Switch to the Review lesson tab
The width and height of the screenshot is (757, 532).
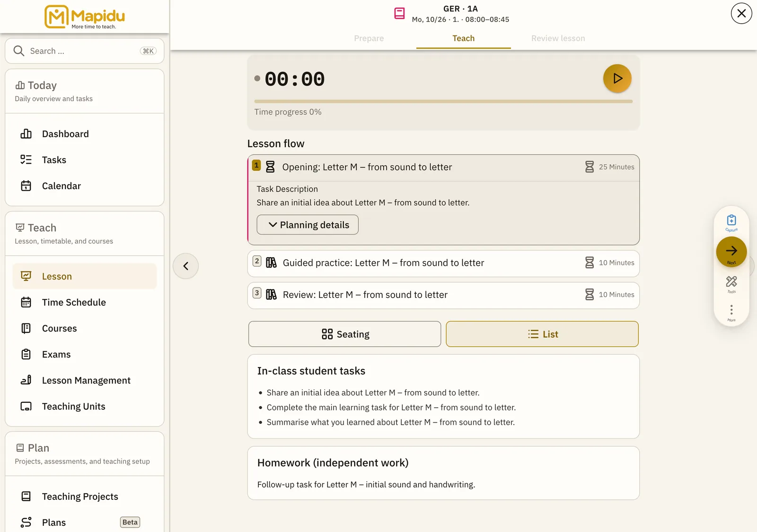point(558,38)
